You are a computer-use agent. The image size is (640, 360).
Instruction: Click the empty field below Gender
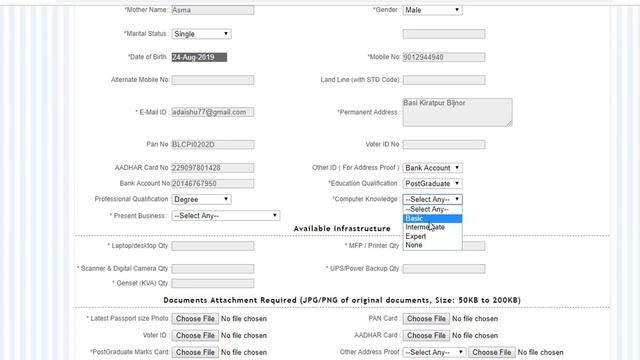[444, 34]
